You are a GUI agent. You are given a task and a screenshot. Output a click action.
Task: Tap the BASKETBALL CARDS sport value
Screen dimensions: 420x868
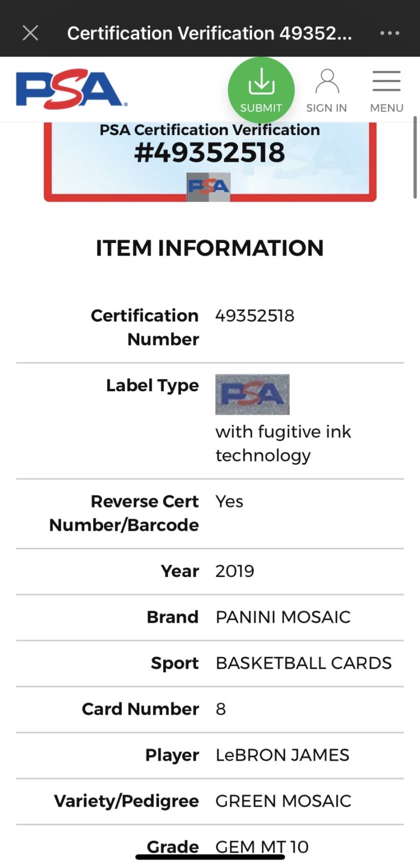[x=304, y=663]
